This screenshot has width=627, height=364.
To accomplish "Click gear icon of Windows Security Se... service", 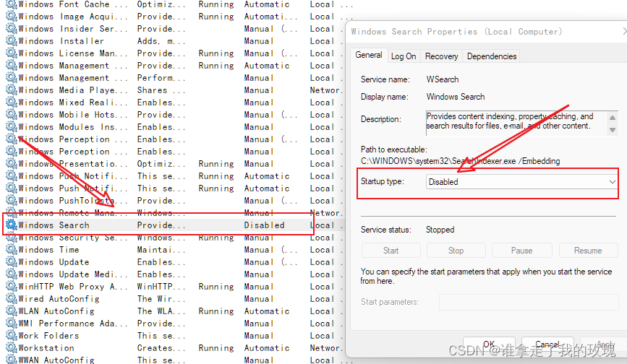I will click(x=11, y=238).
